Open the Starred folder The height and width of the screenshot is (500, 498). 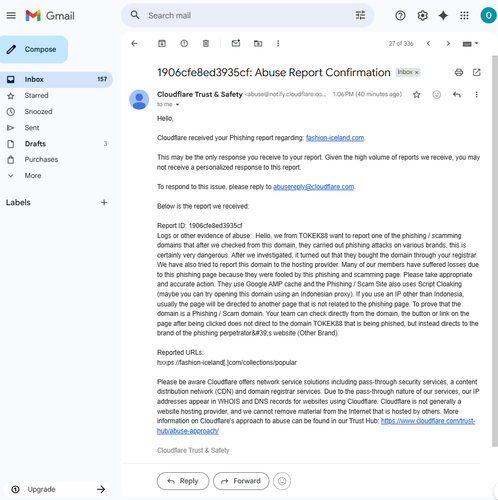tap(56, 96)
